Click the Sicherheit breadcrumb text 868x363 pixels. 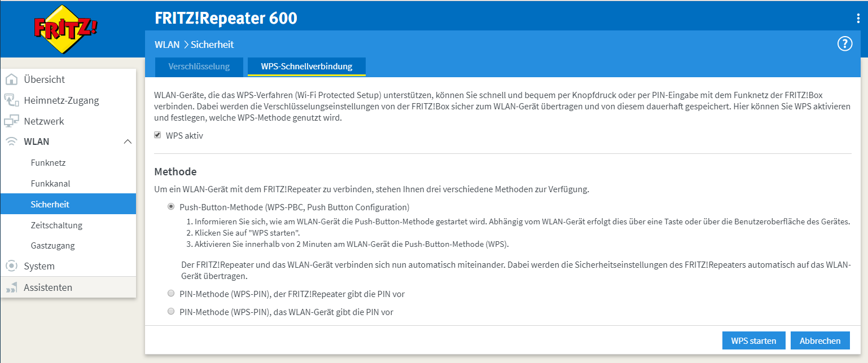click(x=212, y=45)
